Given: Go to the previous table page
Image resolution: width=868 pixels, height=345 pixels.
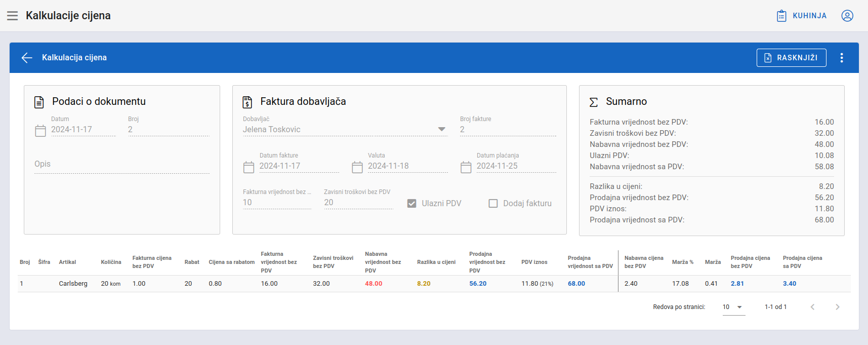Looking at the screenshot, I should tap(813, 307).
